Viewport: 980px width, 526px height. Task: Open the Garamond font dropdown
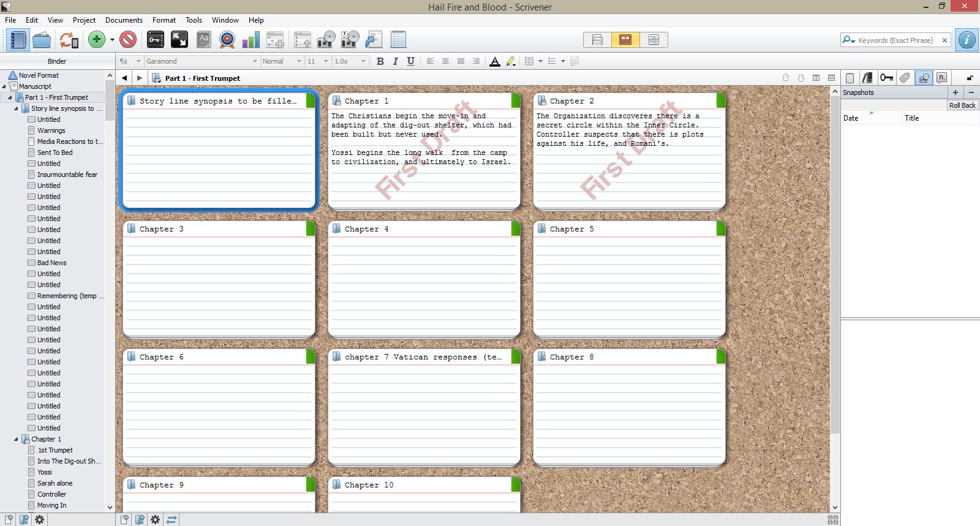click(202, 61)
